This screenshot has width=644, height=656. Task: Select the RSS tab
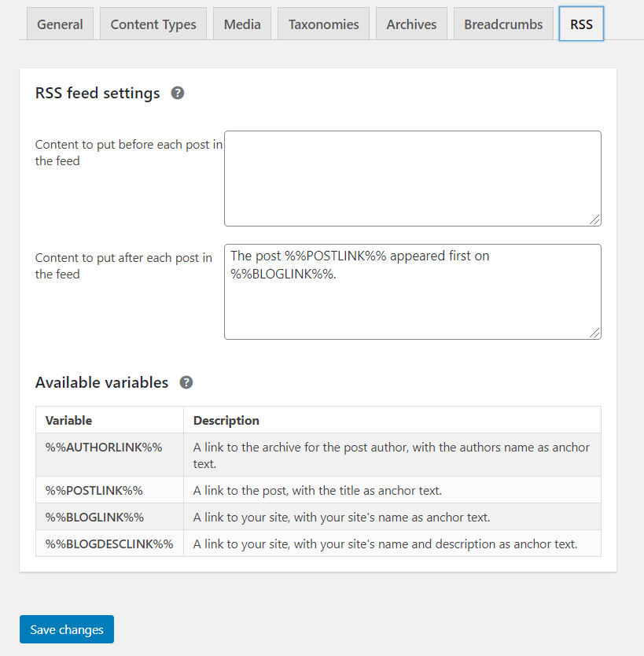point(581,24)
